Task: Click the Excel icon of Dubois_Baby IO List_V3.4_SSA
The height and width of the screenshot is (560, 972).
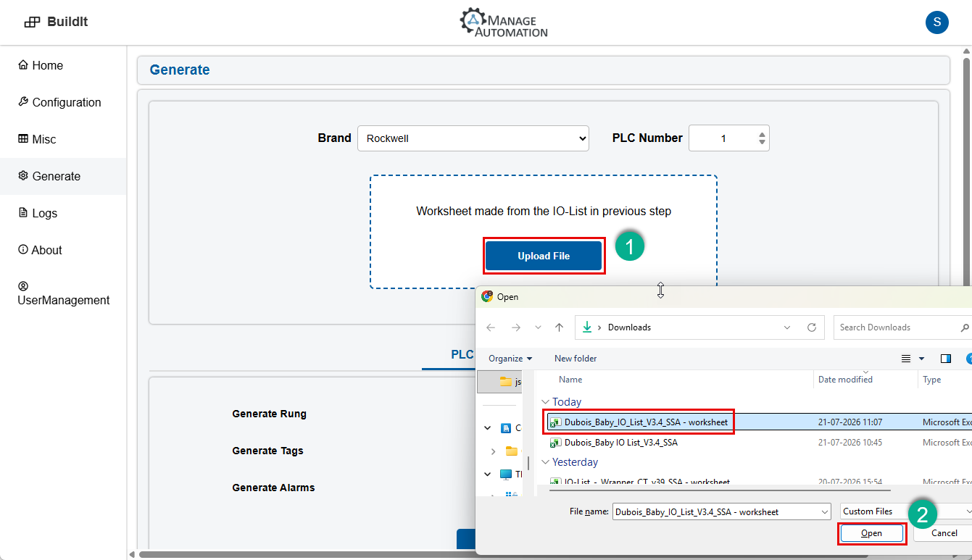Action: pyautogui.click(x=555, y=442)
